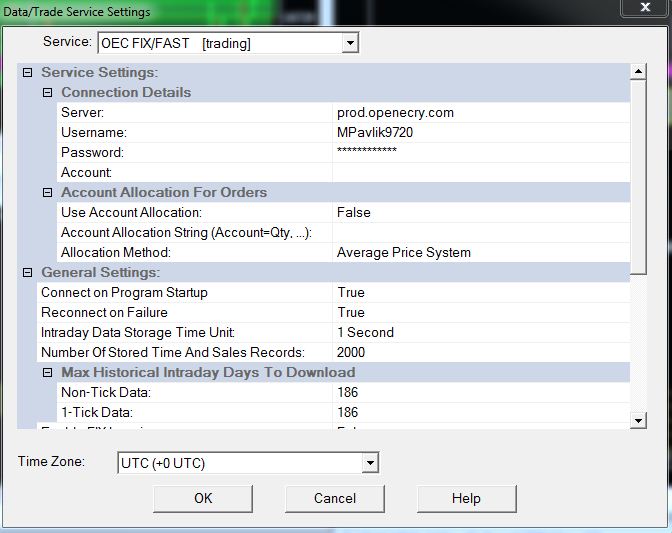The height and width of the screenshot is (533, 672).
Task: Click the scroll down arrow
Action: (x=638, y=420)
